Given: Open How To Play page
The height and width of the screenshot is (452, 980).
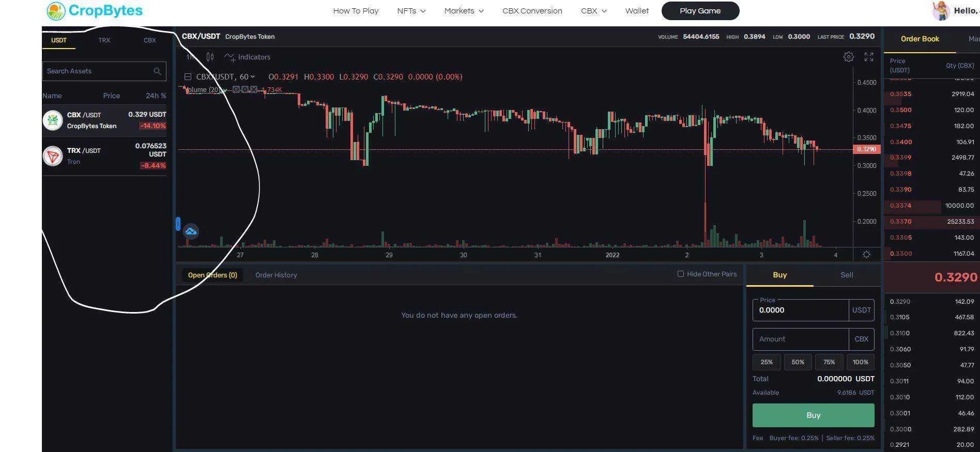Looking at the screenshot, I should tap(356, 11).
